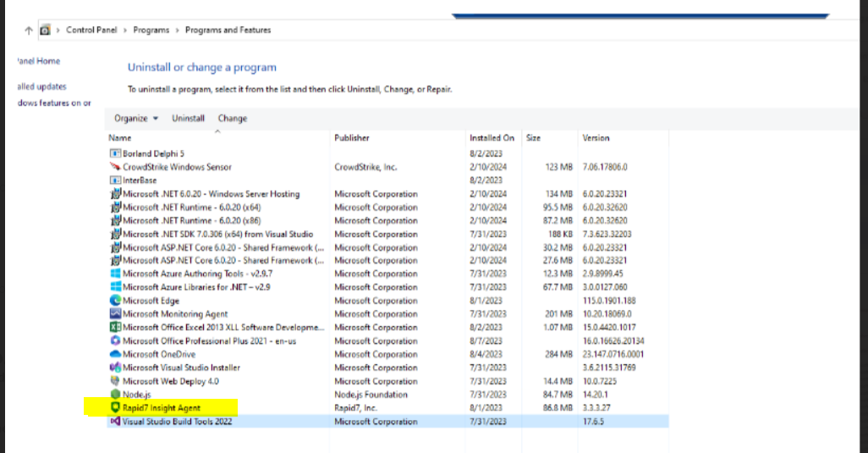Click the Borland Delphi 5 program icon

115,153
